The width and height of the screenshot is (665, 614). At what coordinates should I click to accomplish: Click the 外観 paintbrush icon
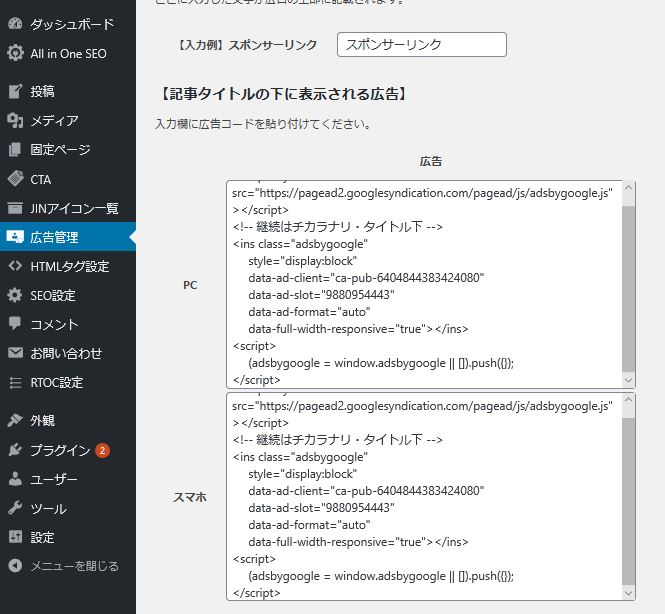(15, 420)
